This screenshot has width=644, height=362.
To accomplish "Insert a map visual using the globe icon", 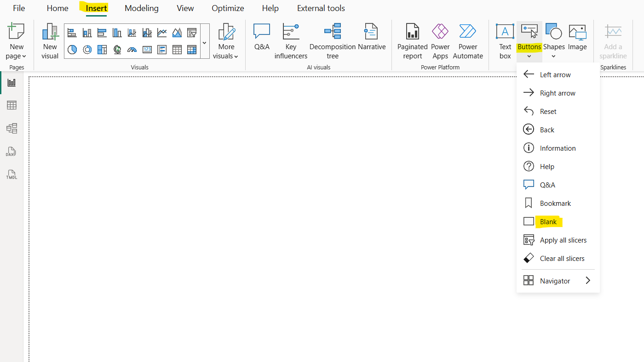I will (x=117, y=50).
